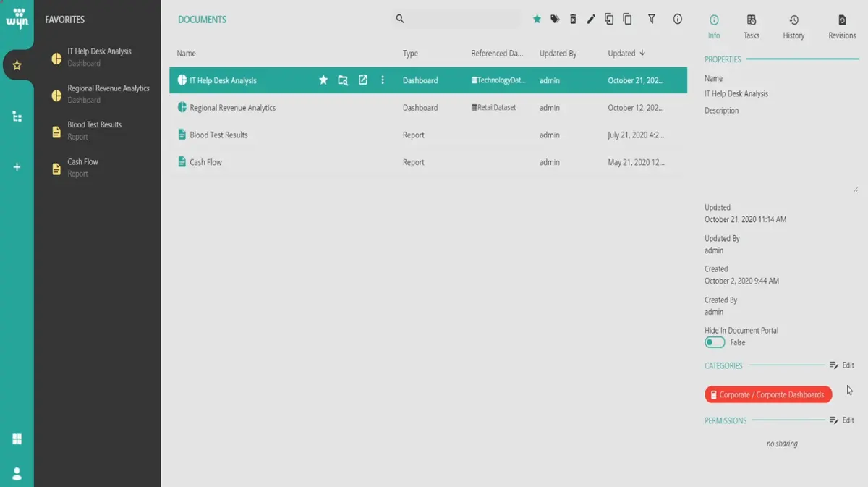Click Edit next to Permissions
Screen dimensions: 868x487
point(842,420)
